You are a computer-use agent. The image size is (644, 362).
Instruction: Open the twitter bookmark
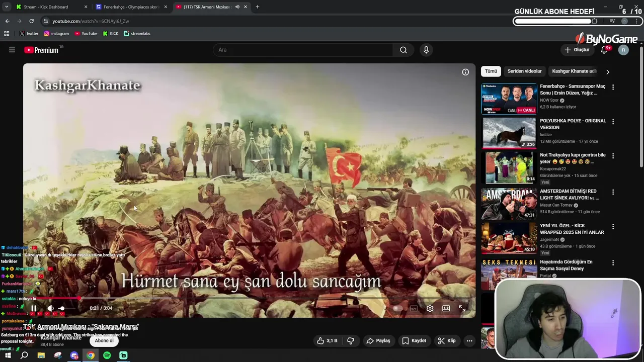29,34
